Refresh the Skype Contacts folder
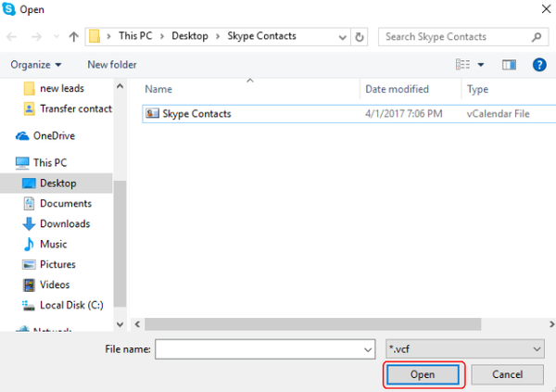This screenshot has height=392, width=556. (x=360, y=37)
